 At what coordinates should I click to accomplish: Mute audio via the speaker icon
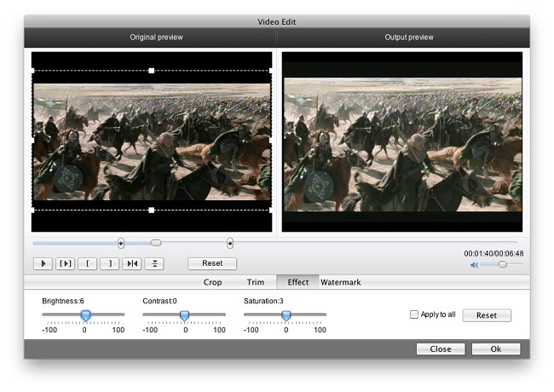click(474, 265)
